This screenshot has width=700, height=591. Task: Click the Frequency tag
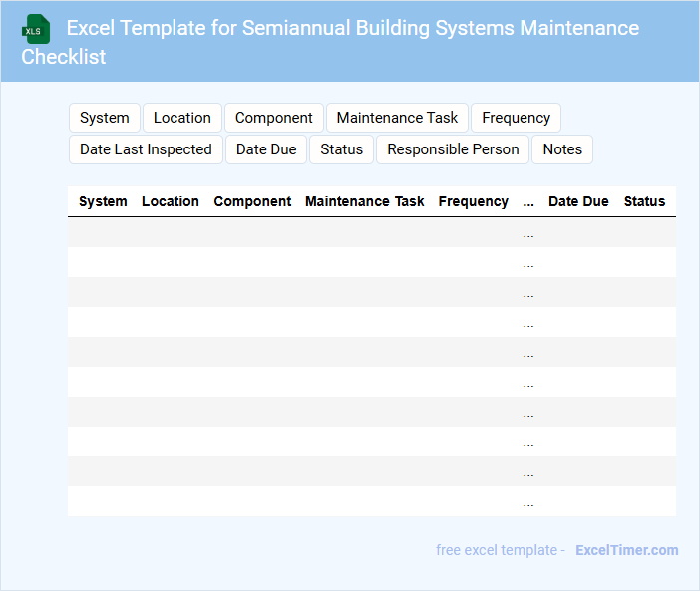click(516, 118)
